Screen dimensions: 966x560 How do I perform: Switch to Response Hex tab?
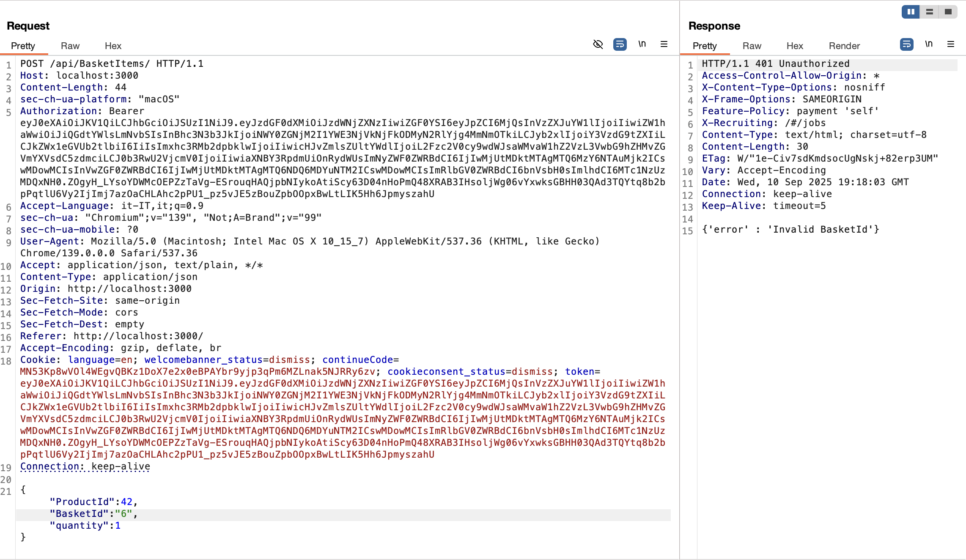pyautogui.click(x=795, y=46)
